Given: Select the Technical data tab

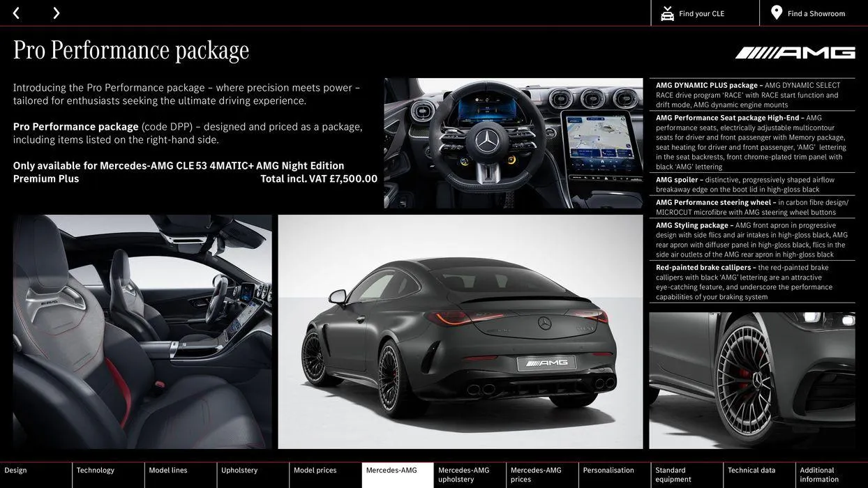Looking at the screenshot, I should click(x=751, y=471).
